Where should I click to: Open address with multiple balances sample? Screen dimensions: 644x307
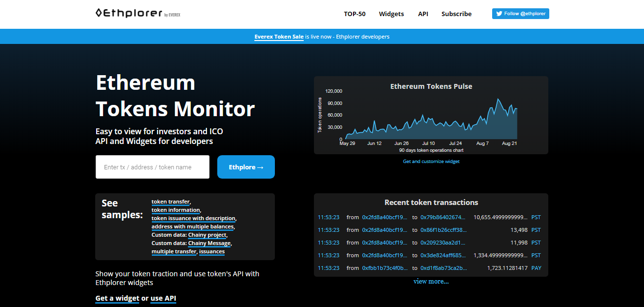tap(192, 227)
